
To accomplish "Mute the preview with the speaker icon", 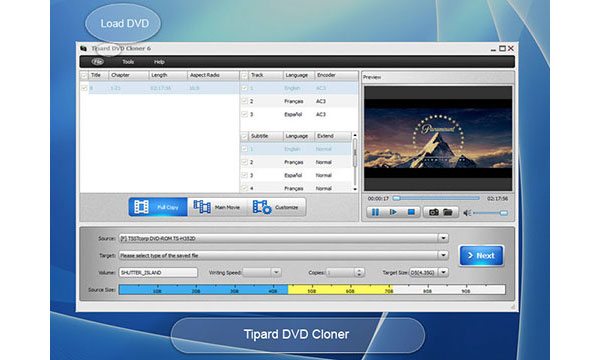I will tap(467, 213).
